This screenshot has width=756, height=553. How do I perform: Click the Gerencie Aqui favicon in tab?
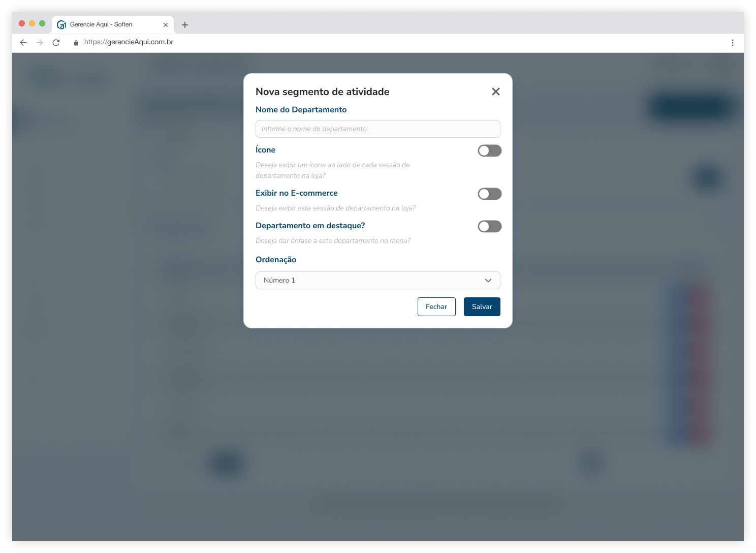[x=61, y=24]
